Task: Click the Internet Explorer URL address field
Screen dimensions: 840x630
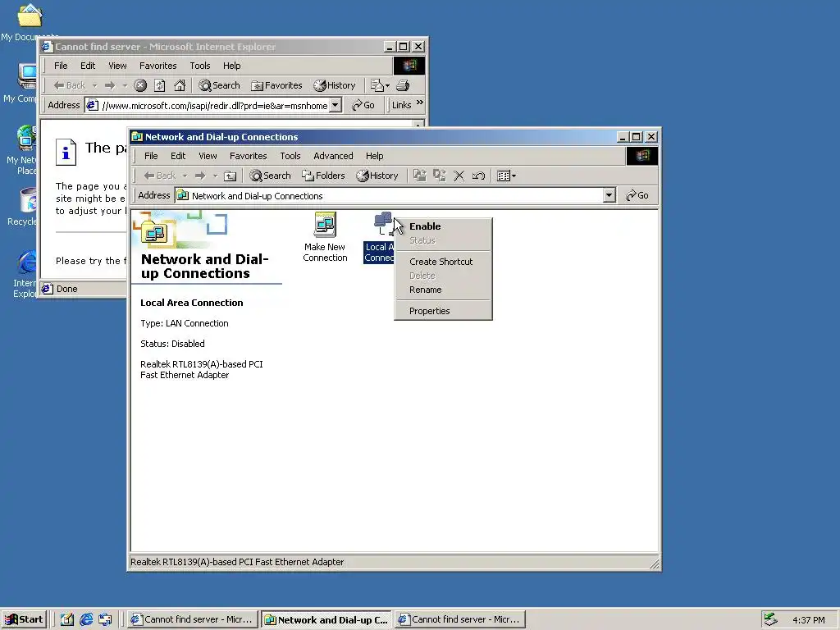Action: point(214,106)
